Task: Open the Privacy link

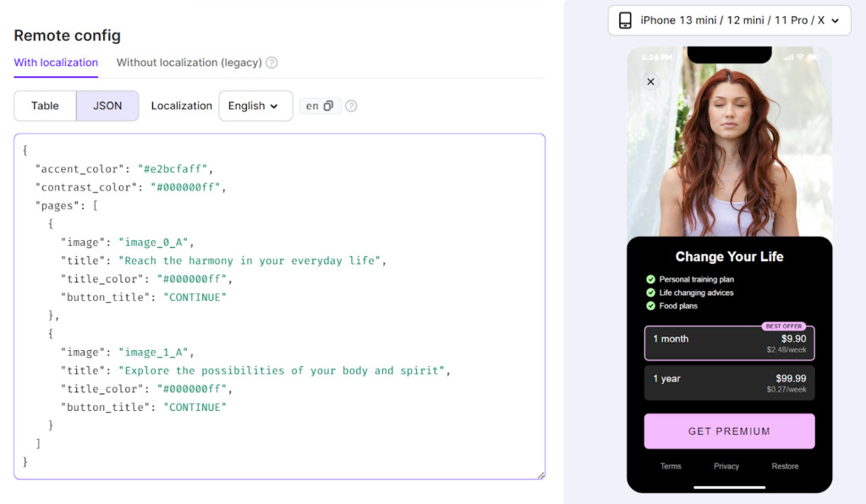Action: click(726, 467)
